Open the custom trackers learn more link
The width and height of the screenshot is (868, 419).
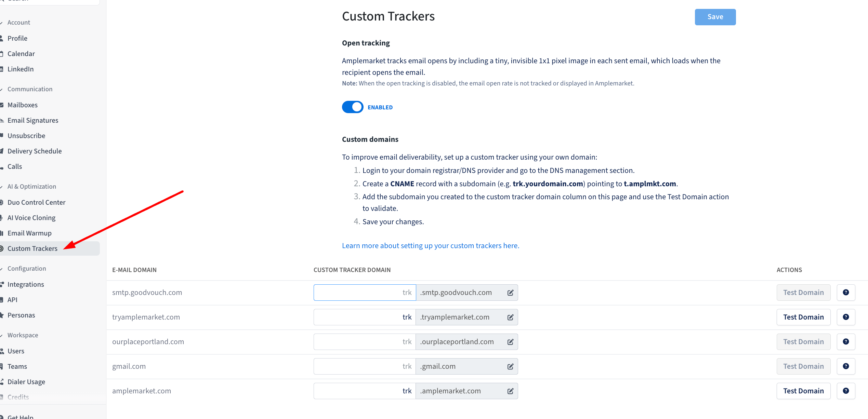[x=430, y=246]
